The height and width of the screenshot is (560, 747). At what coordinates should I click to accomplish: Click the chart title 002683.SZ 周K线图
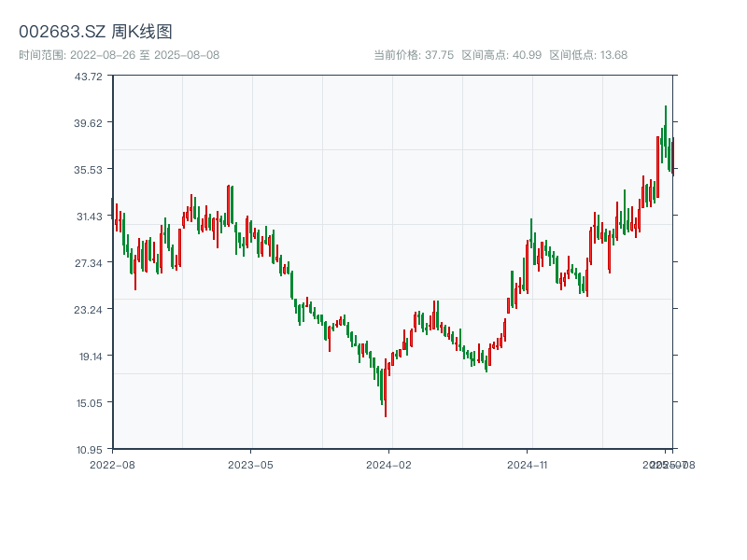tap(95, 32)
